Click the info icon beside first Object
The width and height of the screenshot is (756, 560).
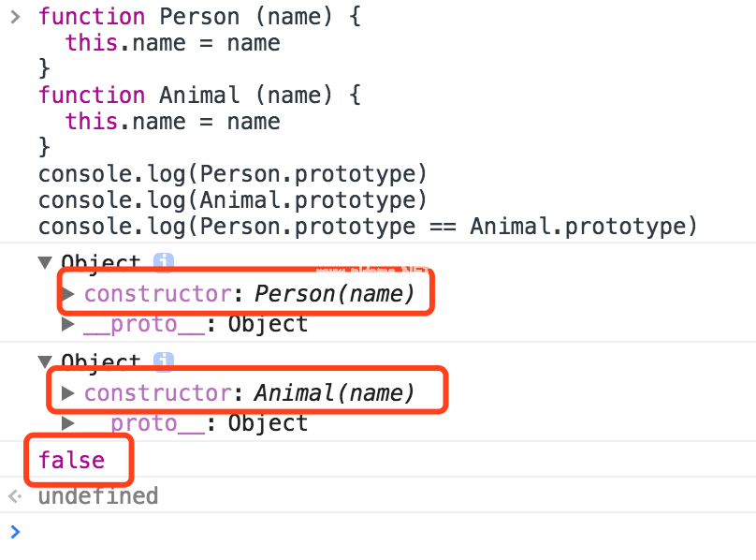(x=164, y=262)
